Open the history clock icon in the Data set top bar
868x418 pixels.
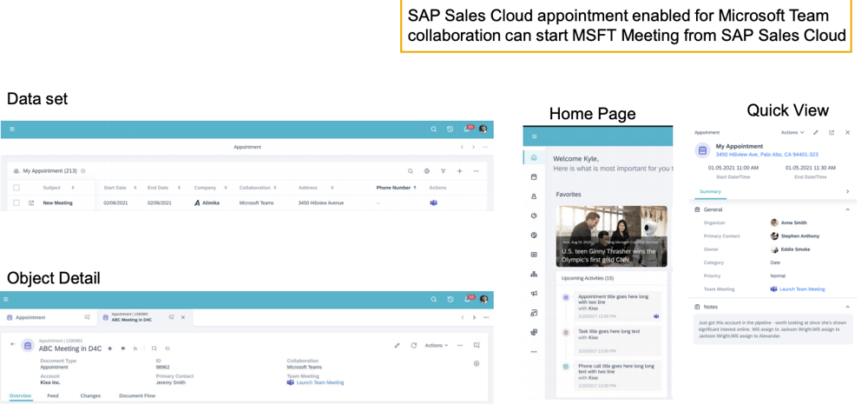point(450,129)
